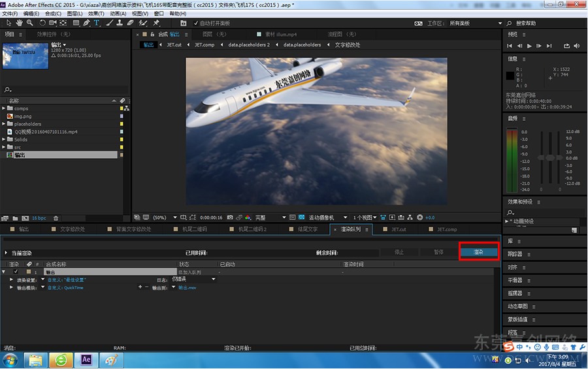Step to the previous frame in preview

[x=519, y=46]
